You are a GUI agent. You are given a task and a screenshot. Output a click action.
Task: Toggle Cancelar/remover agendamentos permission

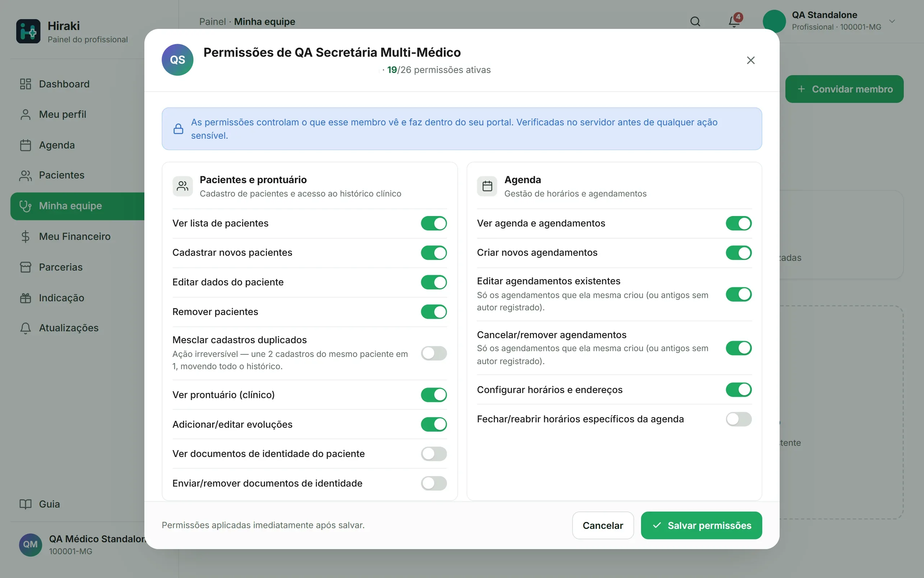(738, 348)
